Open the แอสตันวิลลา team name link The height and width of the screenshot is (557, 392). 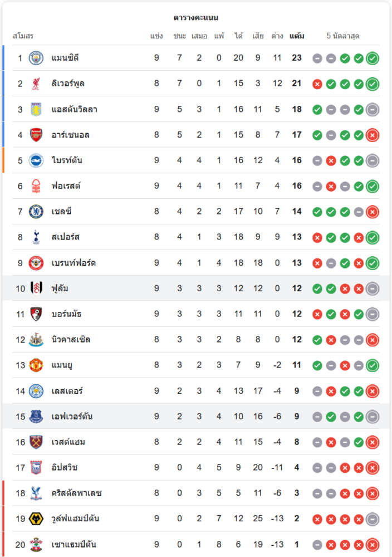[74, 109]
